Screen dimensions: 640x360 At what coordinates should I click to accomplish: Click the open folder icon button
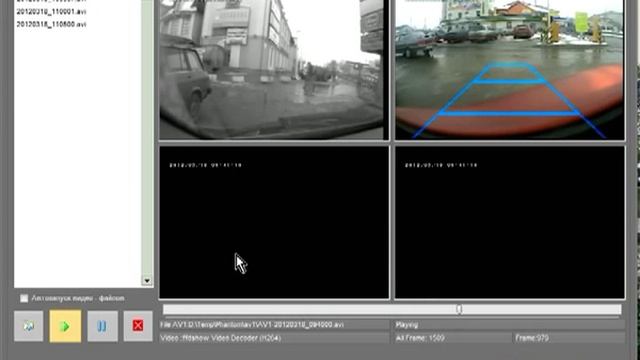tap(29, 326)
